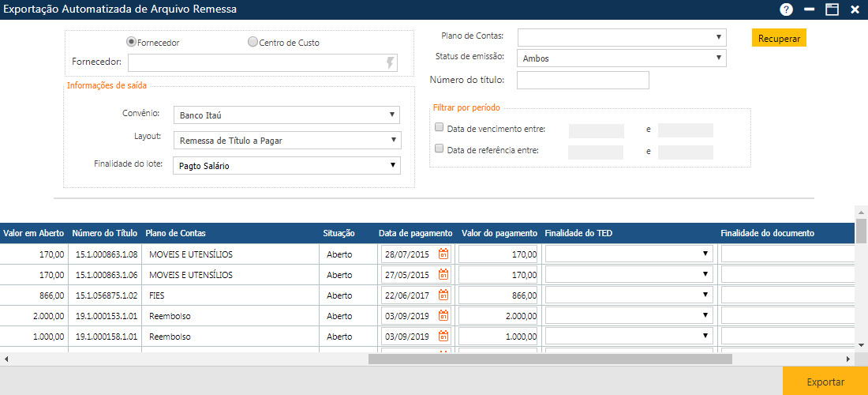Click the help question mark icon

click(x=786, y=9)
